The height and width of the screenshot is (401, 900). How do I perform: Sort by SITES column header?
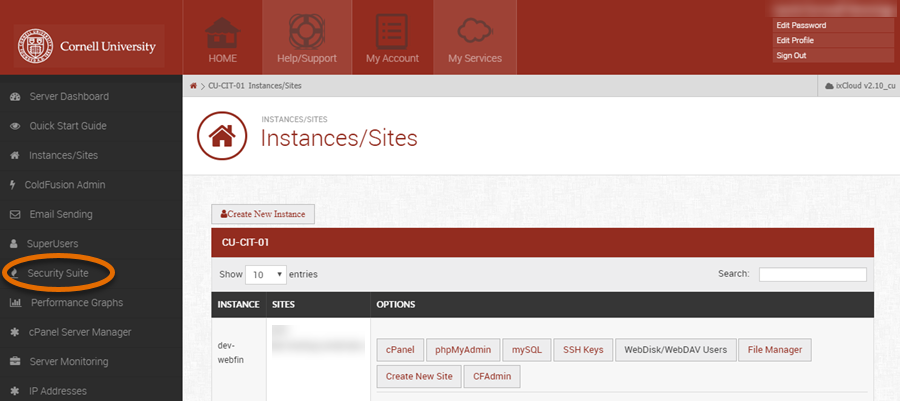click(318, 304)
